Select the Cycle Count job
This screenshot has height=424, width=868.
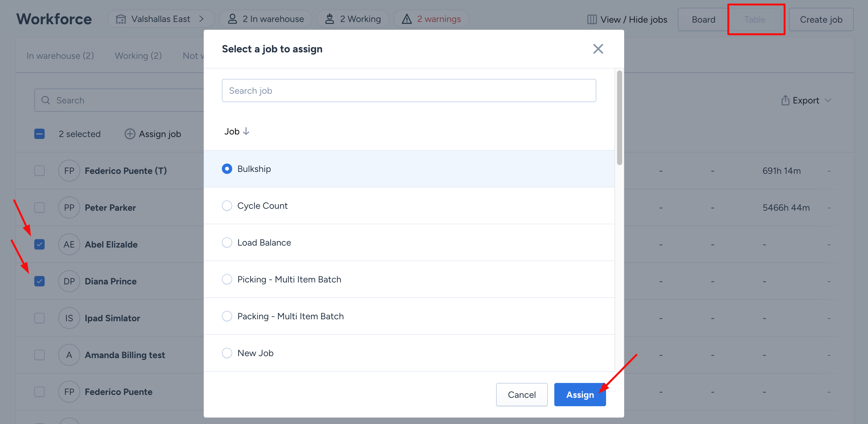227,206
